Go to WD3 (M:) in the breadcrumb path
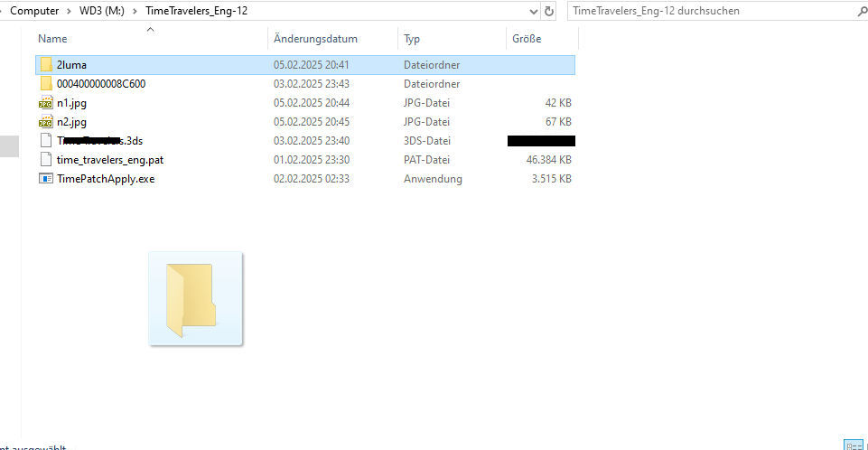Image resolution: width=868 pixels, height=450 pixels. [102, 11]
